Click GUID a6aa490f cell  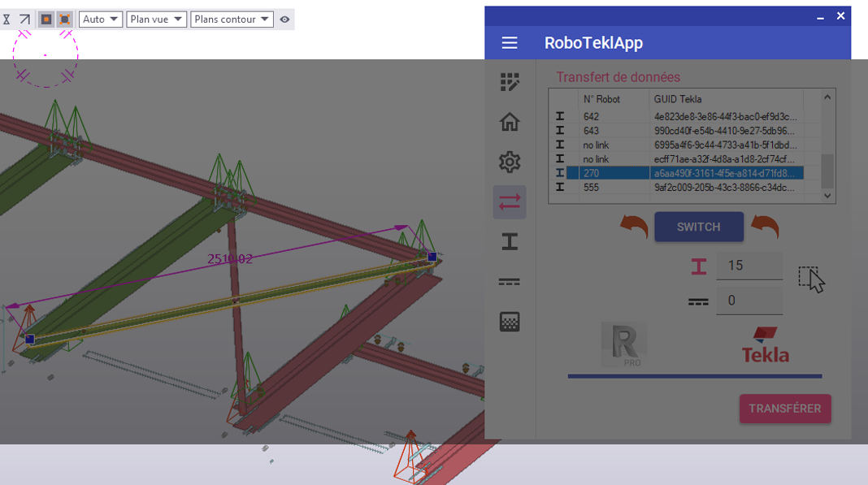pyautogui.click(x=726, y=173)
